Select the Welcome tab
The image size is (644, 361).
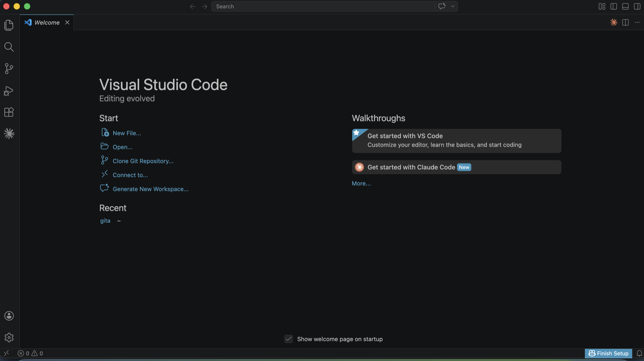click(47, 23)
